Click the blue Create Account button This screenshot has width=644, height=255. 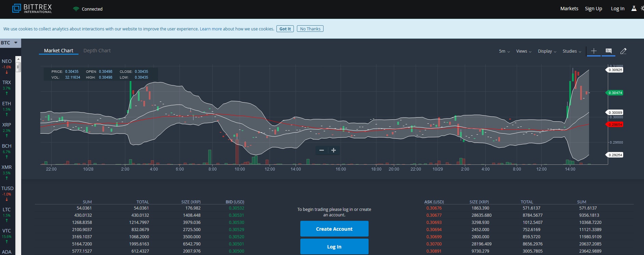coord(334,229)
